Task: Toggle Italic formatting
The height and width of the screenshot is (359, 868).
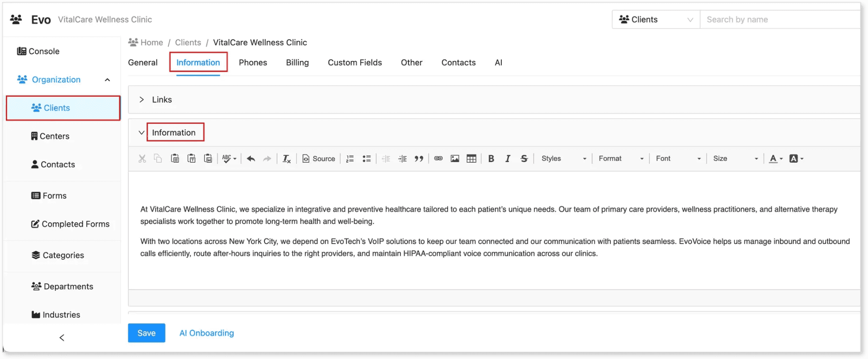Action: pos(508,159)
